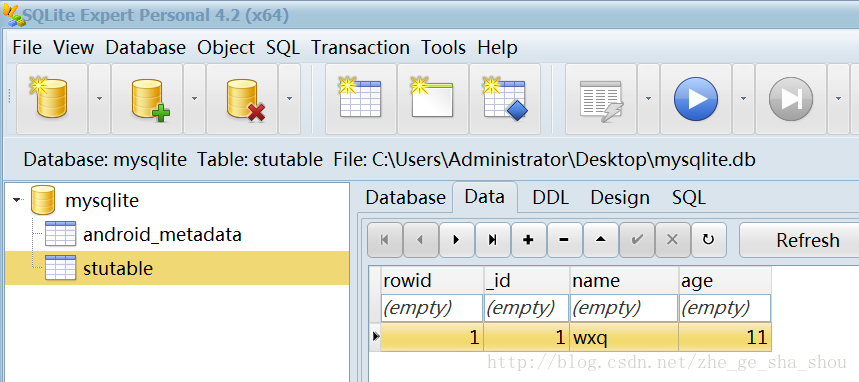Viewport: 859px width, 382px height.
Task: Click the edit record up-arrow button
Action: (600, 240)
